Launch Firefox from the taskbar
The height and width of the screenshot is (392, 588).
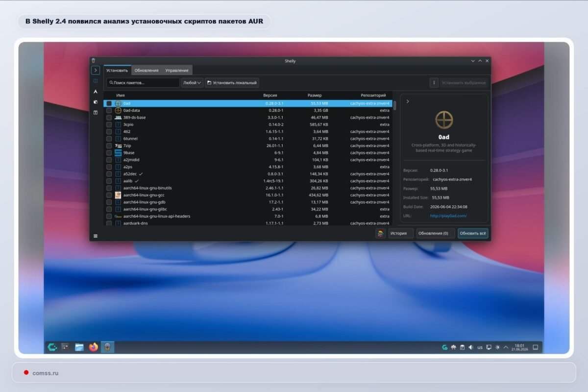coord(93,347)
